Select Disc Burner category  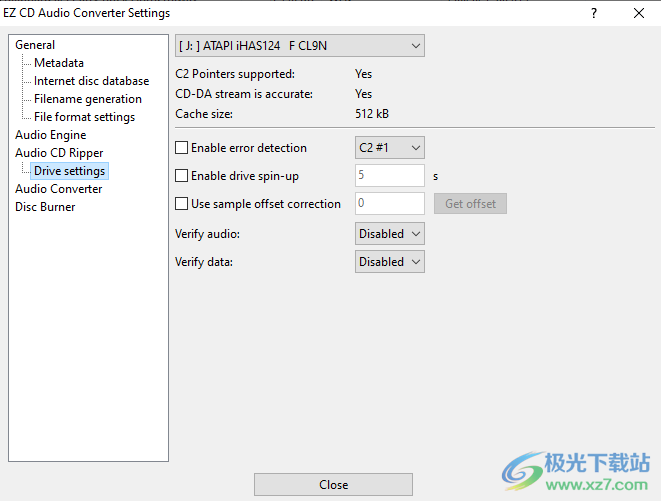(45, 207)
